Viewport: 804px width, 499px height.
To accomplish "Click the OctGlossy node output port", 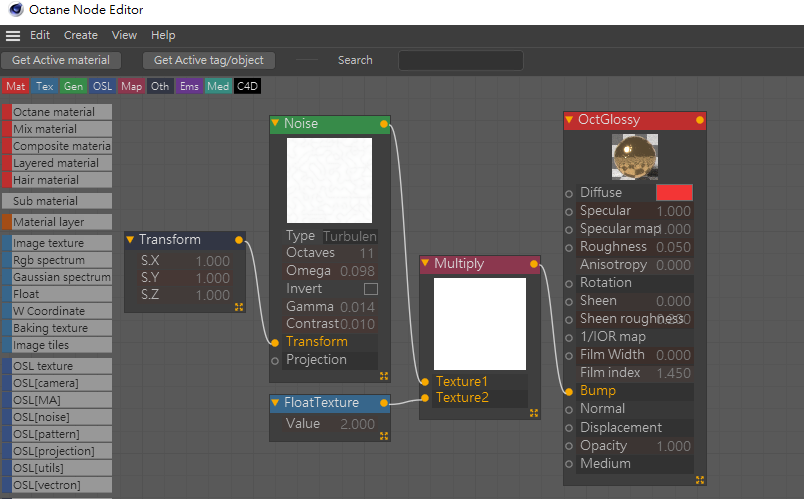I will click(700, 120).
